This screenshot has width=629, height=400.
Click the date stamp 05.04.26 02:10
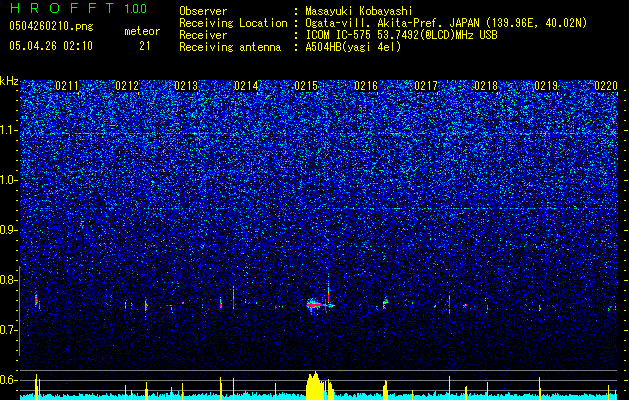(x=51, y=46)
